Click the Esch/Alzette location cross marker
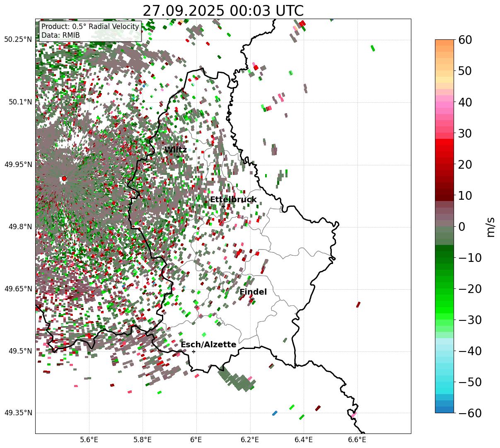Image resolution: width=500 pixels, height=448 pixels. (x=193, y=351)
